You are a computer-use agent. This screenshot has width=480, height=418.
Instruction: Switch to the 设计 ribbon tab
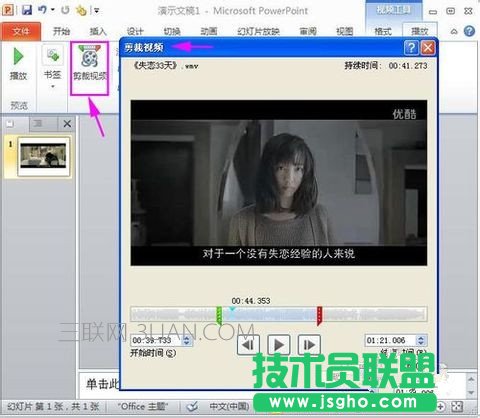click(135, 32)
